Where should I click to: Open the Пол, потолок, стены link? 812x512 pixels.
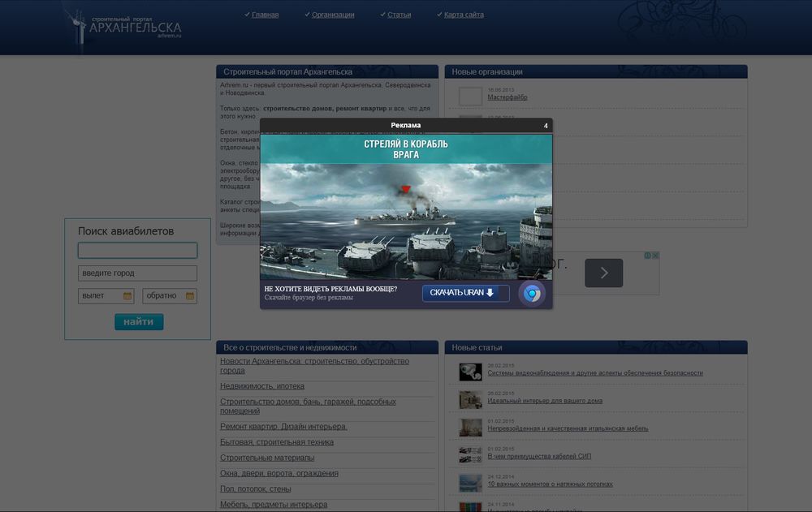pos(255,488)
